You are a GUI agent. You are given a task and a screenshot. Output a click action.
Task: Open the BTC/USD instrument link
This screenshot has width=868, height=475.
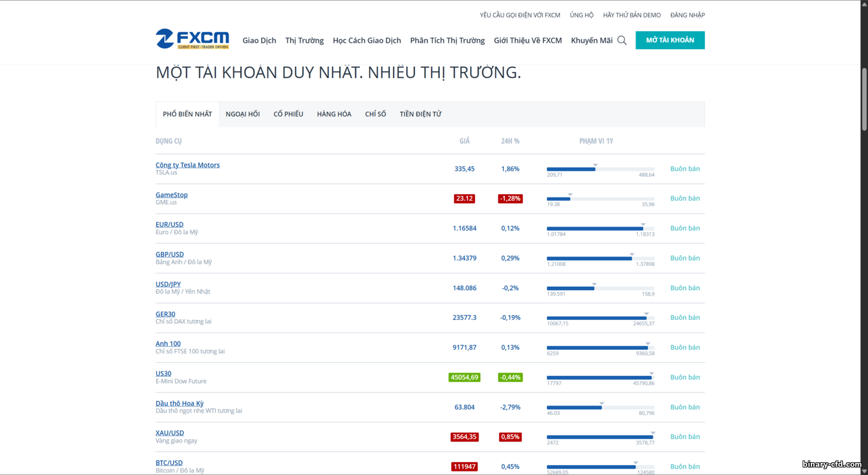(x=169, y=463)
